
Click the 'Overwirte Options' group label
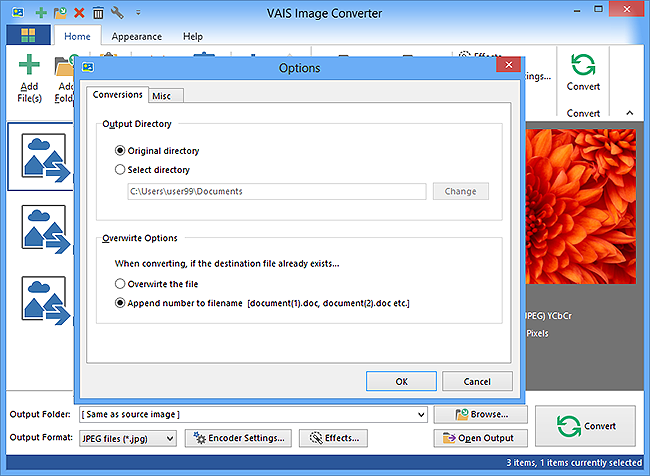[x=140, y=238]
